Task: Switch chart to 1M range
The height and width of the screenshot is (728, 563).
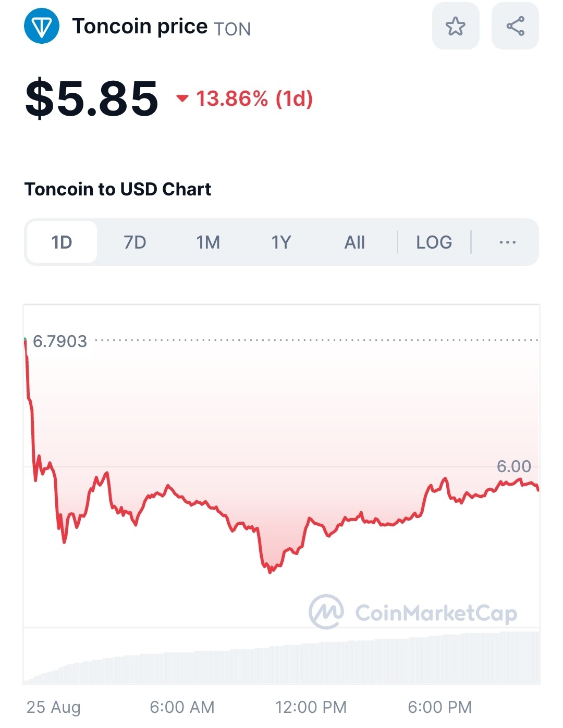Action: coord(208,242)
